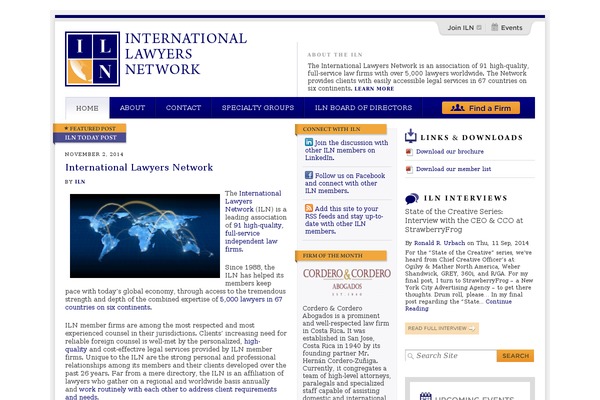Click the PDF icon beside Download our brochure
Image resolution: width=600 pixels, height=400 pixels.
coord(409,152)
